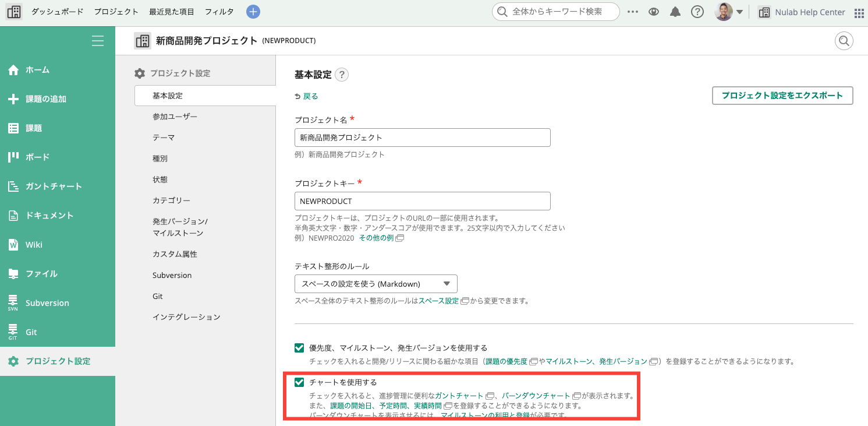Open the three-dots more menu
The width and height of the screenshot is (868, 426).
pos(633,12)
